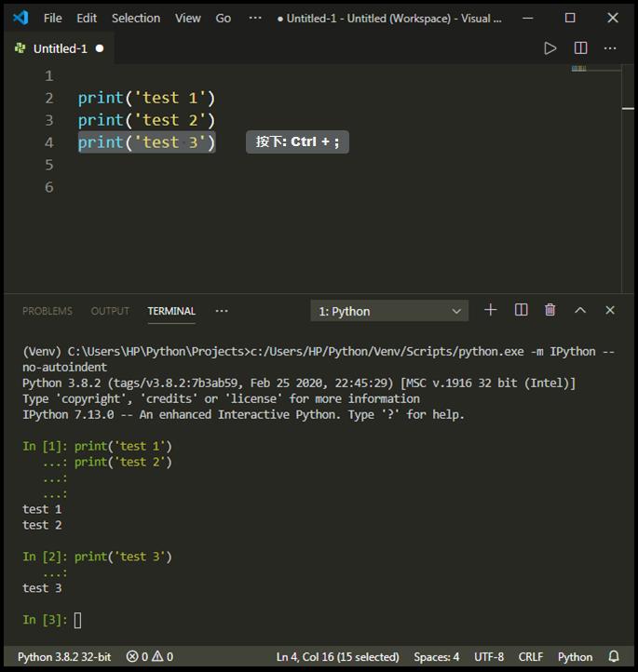
Task: Split the editor right
Action: click(580, 48)
